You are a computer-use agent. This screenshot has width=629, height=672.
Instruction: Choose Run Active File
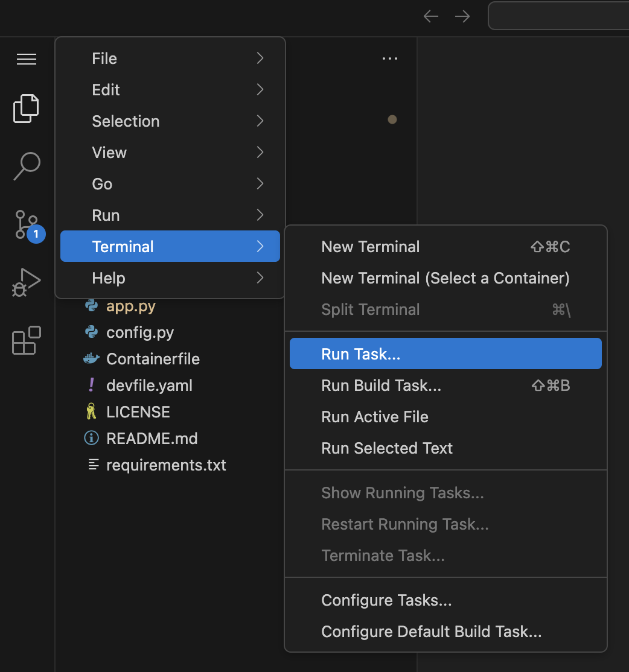(x=374, y=416)
